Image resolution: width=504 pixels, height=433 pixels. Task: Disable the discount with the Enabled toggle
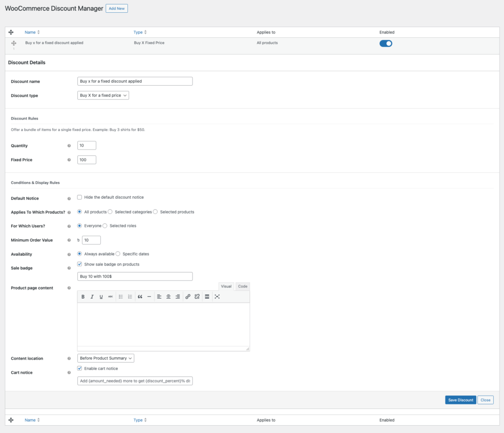tap(386, 43)
